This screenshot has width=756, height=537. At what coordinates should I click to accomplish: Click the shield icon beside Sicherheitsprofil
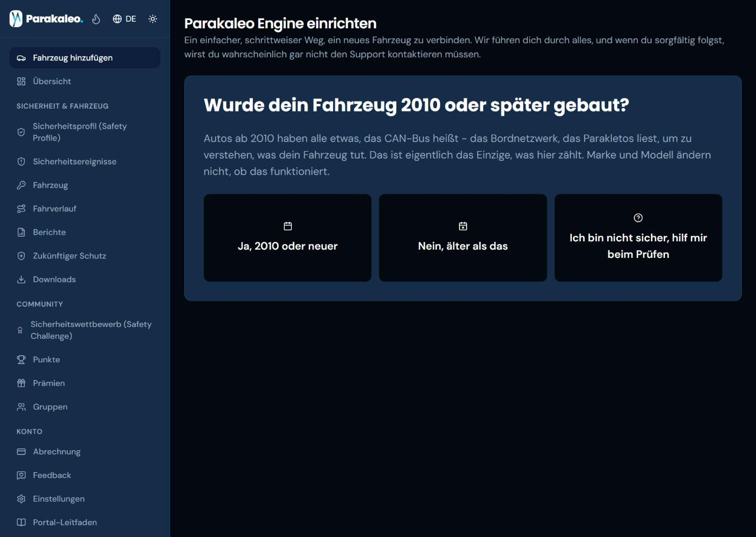[21, 132]
